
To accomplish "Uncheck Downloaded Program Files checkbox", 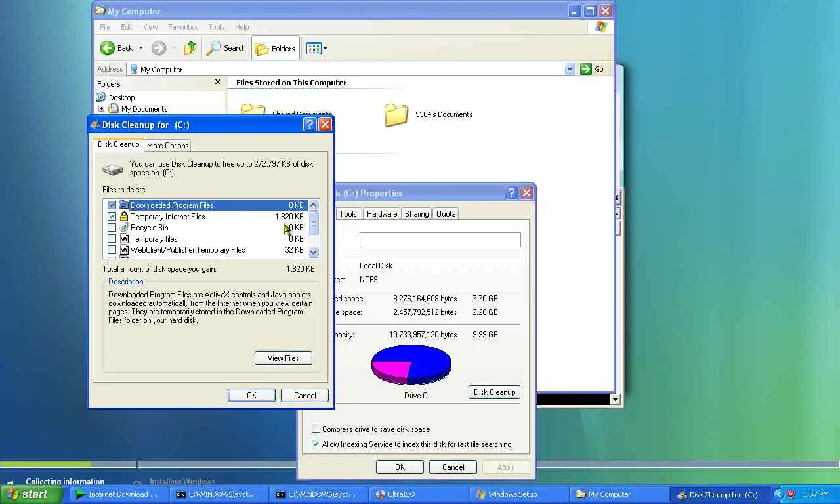I will (x=112, y=205).
